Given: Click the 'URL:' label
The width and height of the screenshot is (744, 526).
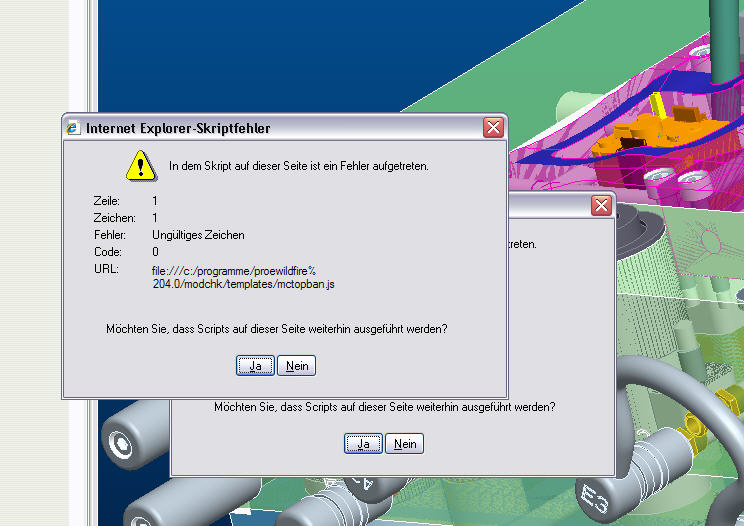Looking at the screenshot, I should [106, 269].
